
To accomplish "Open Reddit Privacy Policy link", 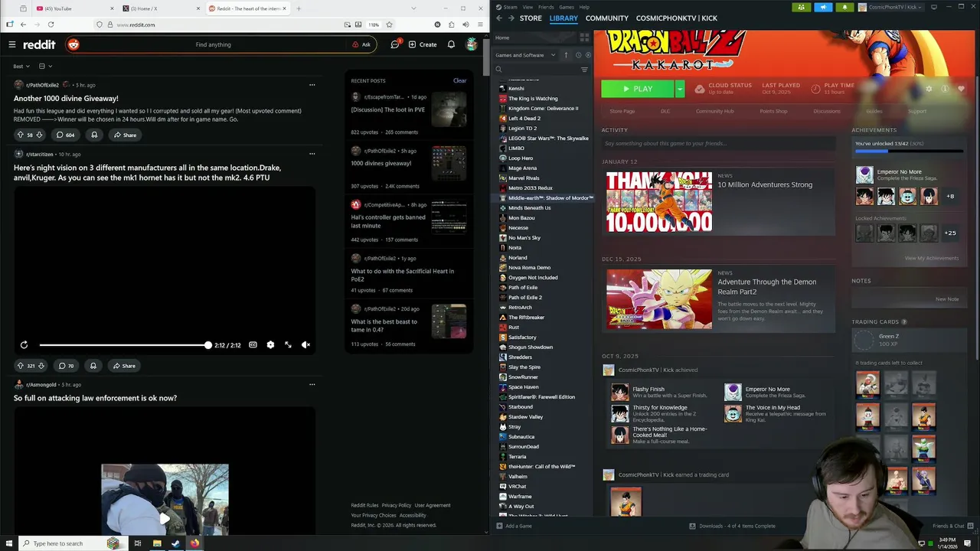I will pos(397,505).
